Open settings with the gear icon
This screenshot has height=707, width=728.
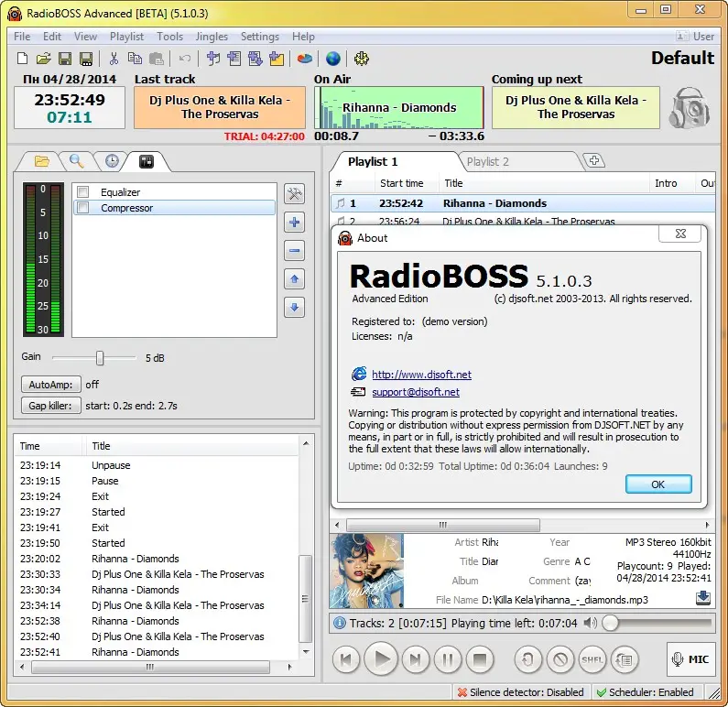pos(361,59)
